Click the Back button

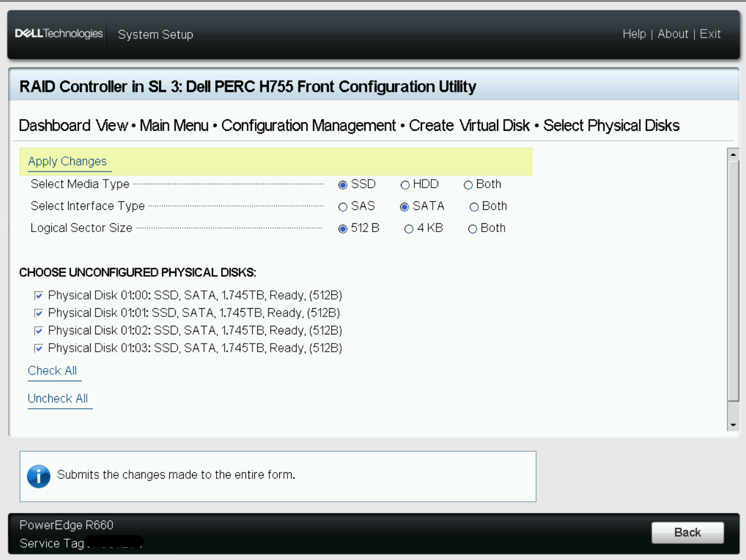pyautogui.click(x=687, y=532)
